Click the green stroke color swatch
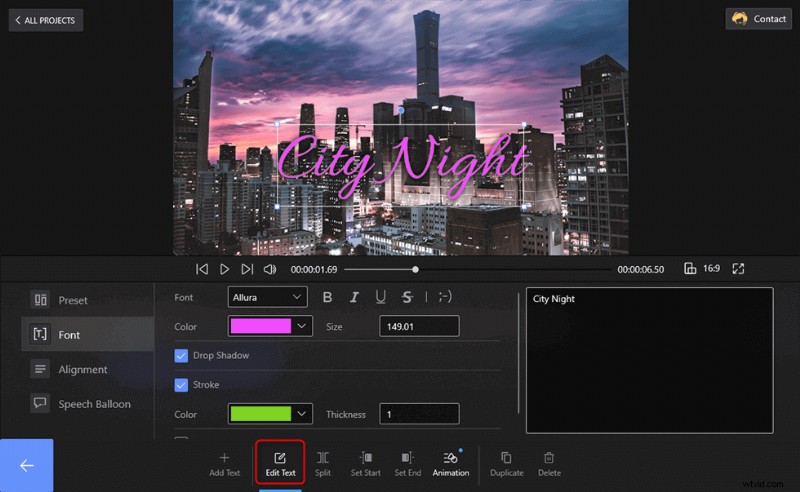This screenshot has width=800, height=492. 261,414
